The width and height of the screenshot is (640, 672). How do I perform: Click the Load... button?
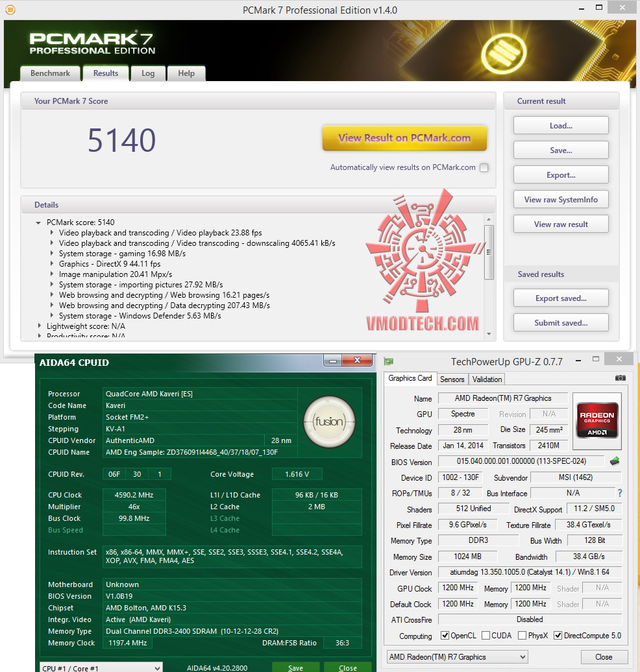561,126
